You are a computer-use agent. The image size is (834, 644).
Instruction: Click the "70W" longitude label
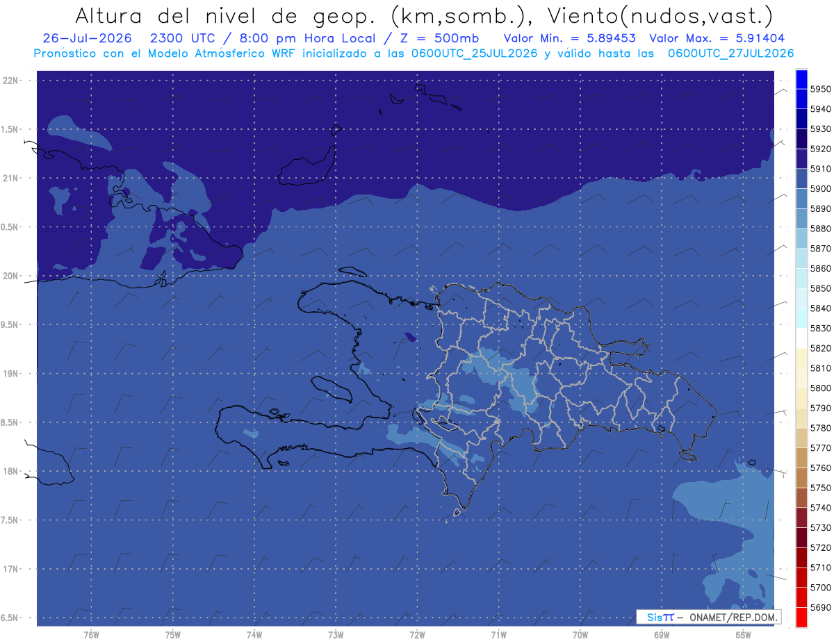pyautogui.click(x=580, y=634)
